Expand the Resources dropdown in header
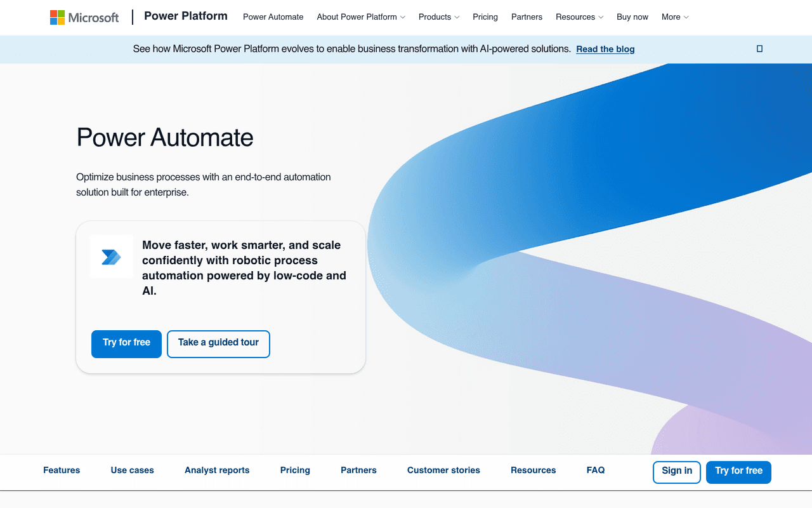The width and height of the screenshot is (812, 508). 580,17
